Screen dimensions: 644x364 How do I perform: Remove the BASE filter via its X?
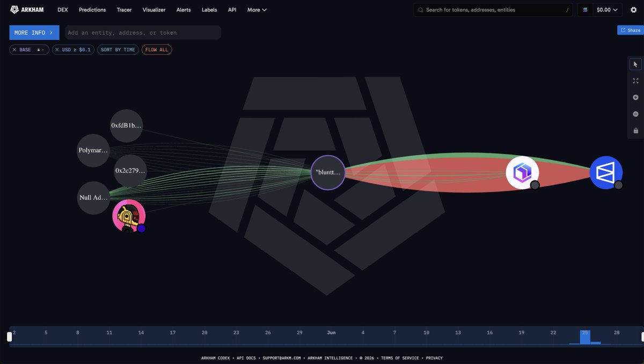point(14,49)
